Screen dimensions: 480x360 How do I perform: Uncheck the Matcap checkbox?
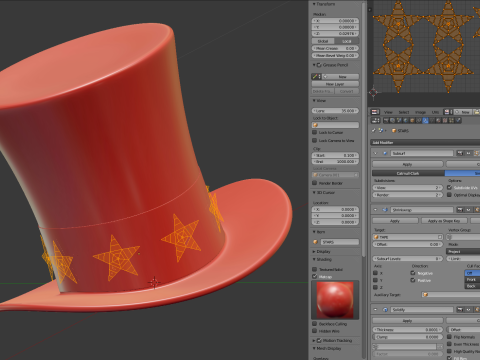[314, 276]
